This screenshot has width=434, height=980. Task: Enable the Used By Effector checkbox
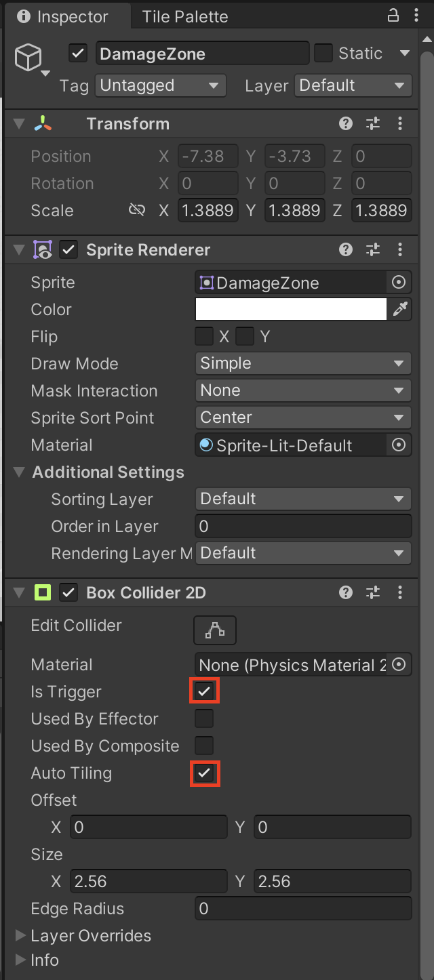pyautogui.click(x=204, y=719)
